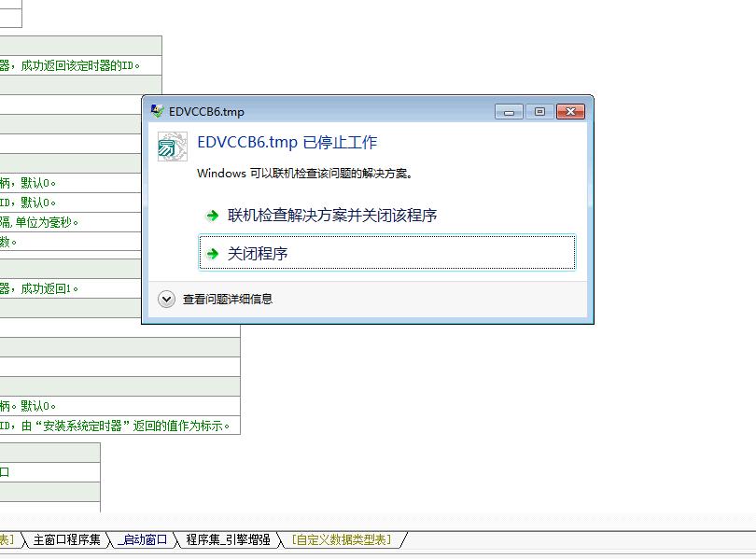Click the comment 成功返回1
Screen dimensions: 756x559
click(49, 288)
